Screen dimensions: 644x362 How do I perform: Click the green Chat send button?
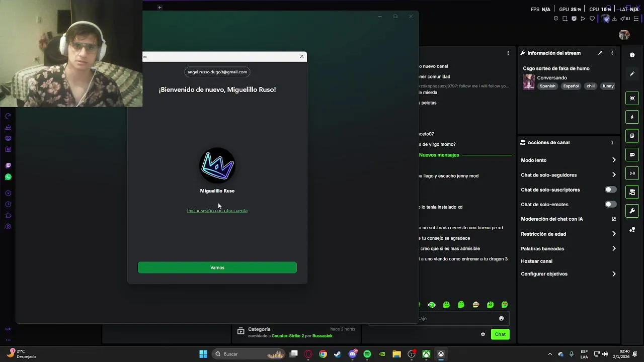point(500,334)
